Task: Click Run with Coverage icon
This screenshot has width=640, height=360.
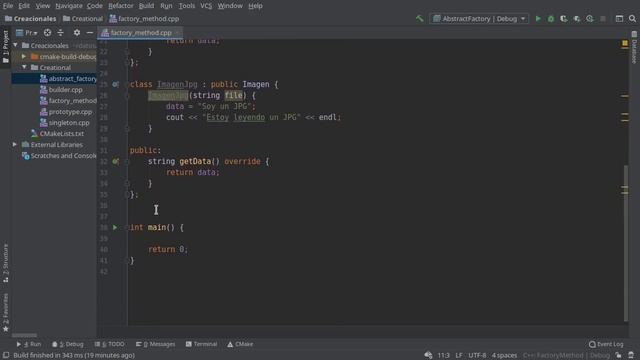Action: tap(564, 19)
